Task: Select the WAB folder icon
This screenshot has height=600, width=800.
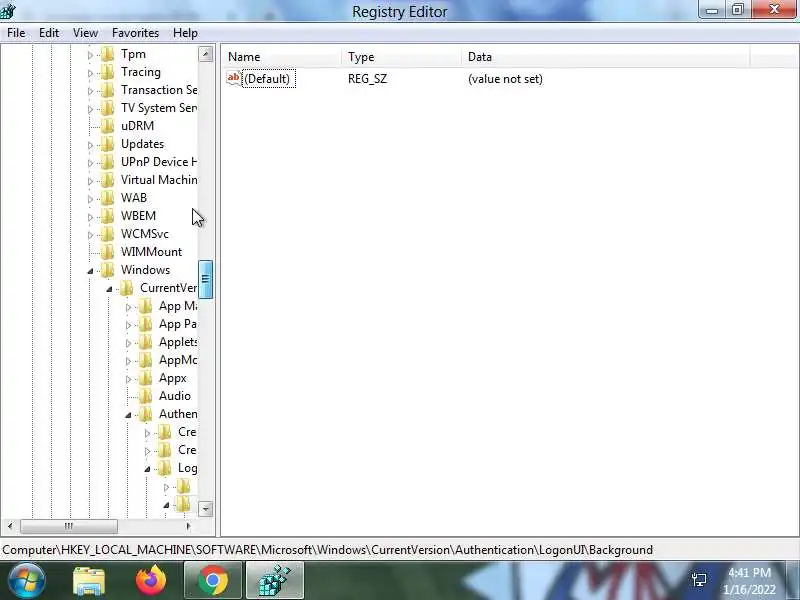Action: (x=108, y=198)
